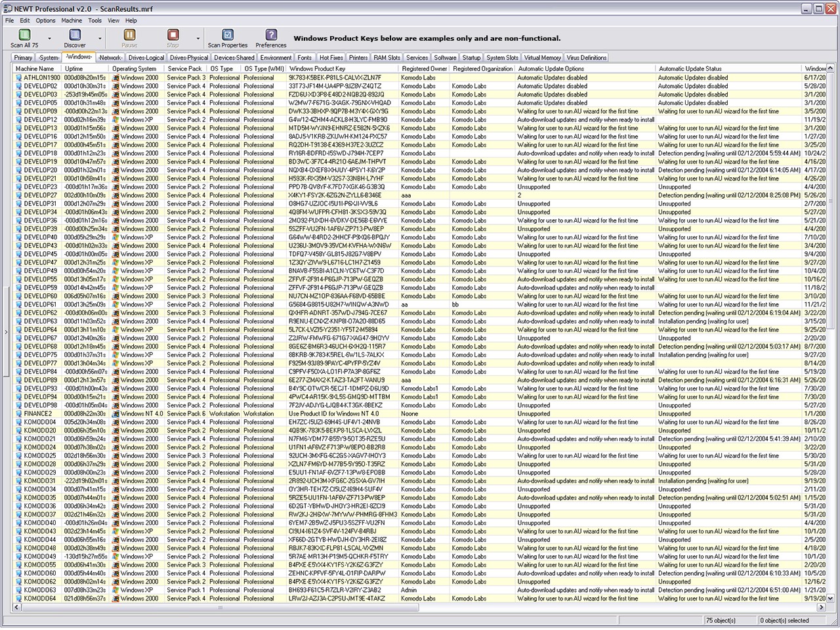Viewport: 840px width, 630px height.
Task: Click the vertical scrollbar down arrow
Action: point(831,598)
